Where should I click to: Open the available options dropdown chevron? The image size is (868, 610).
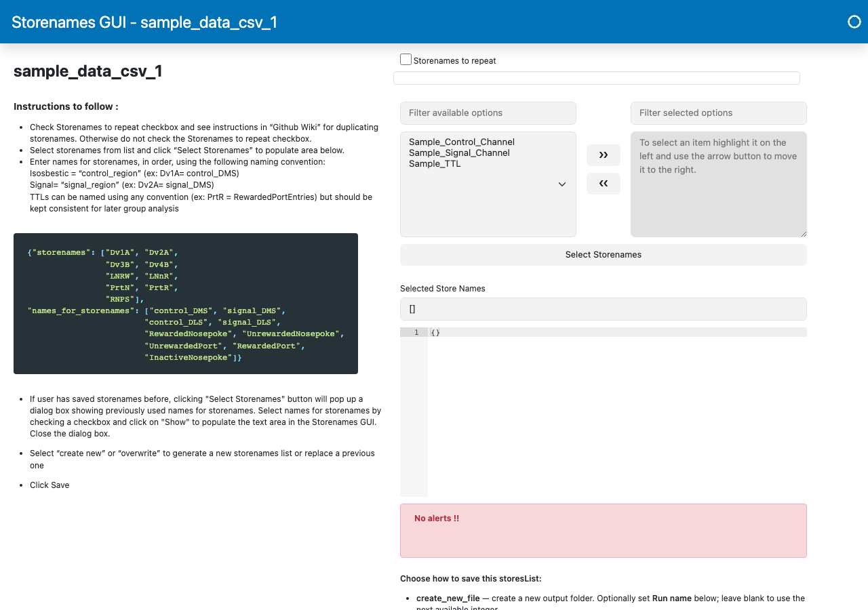click(562, 184)
